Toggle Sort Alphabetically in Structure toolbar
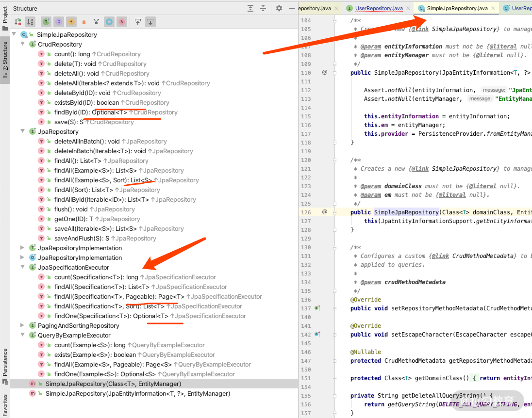The height and width of the screenshot is (418, 532). (30, 22)
